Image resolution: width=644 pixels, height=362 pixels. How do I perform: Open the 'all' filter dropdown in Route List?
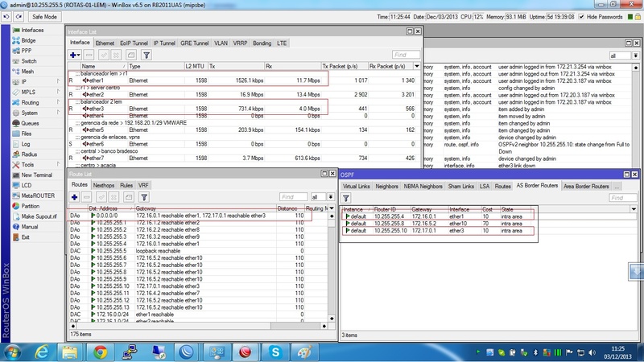(320, 197)
